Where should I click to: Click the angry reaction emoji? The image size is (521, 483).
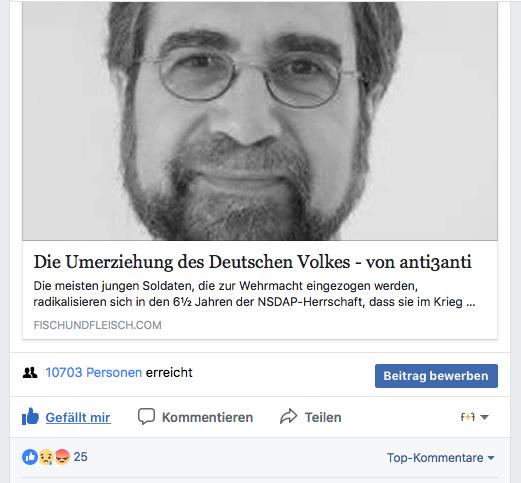[x=62, y=457]
